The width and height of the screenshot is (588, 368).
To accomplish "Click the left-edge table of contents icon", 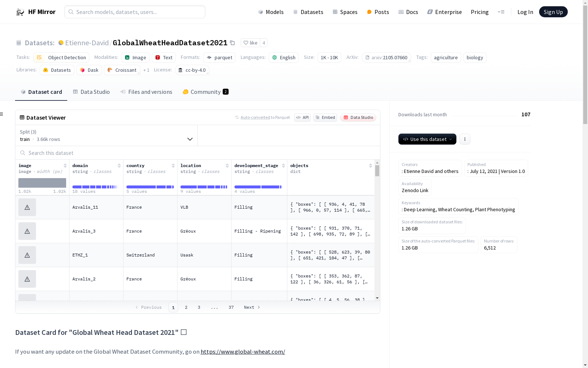I will coord(2,114).
